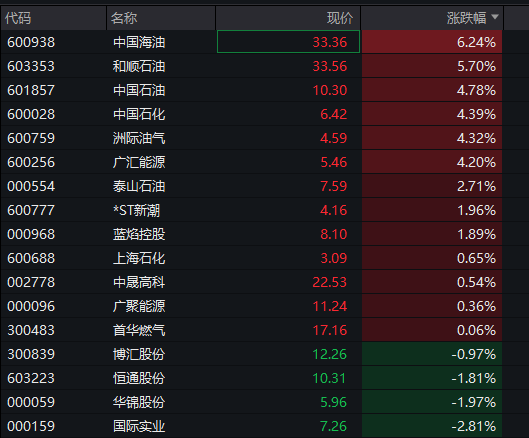Click the price 8.10
The image size is (529, 438).
(333, 234)
